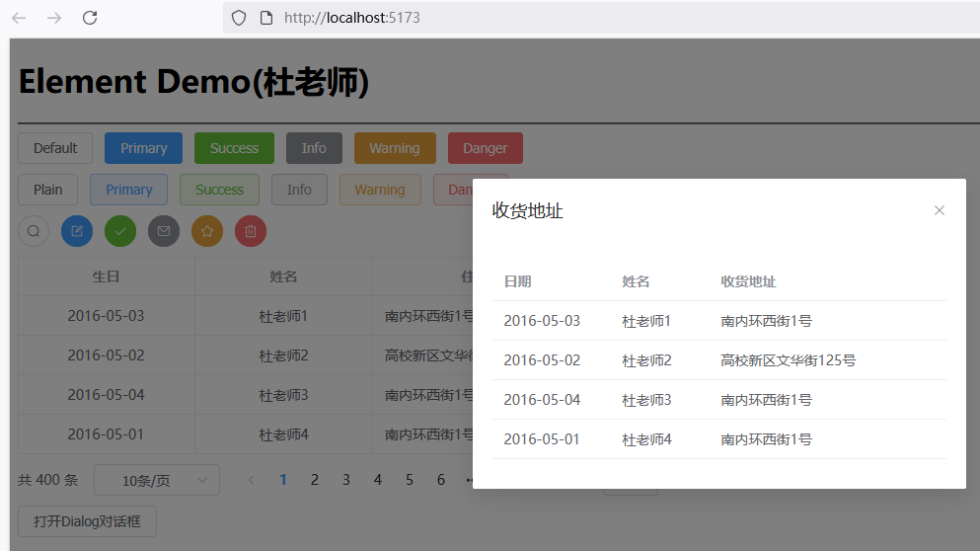Click the blue edit icon button
The height and width of the screenshot is (551, 980).
(x=77, y=231)
